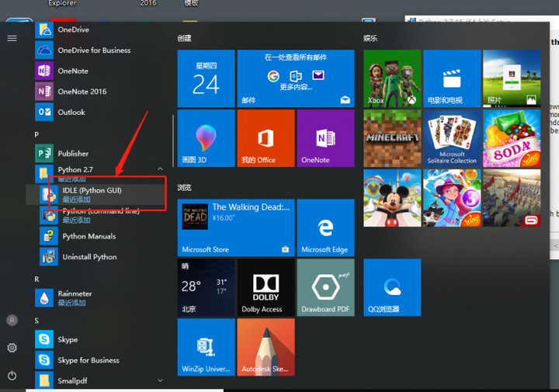Click the power button icon

tap(12, 375)
